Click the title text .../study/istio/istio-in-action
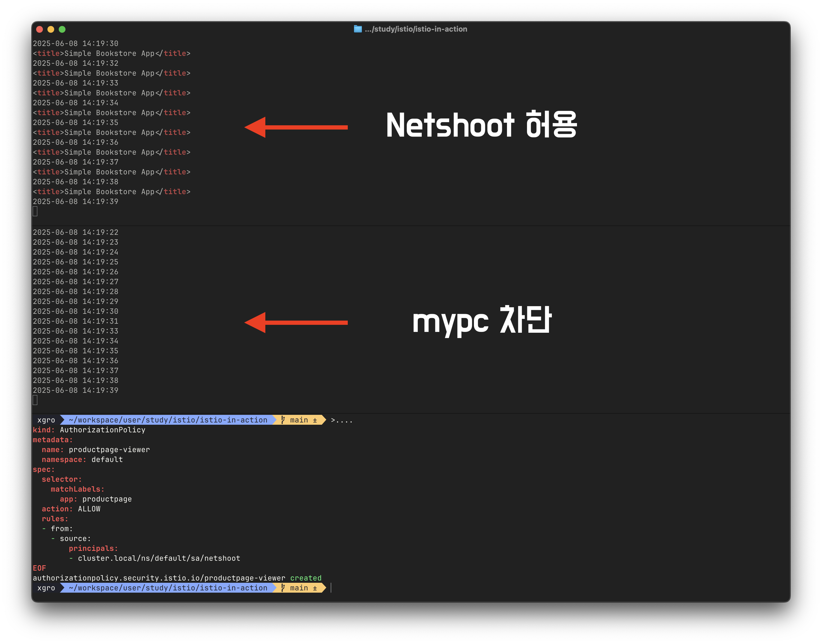Image resolution: width=822 pixels, height=644 pixels. 416,29
